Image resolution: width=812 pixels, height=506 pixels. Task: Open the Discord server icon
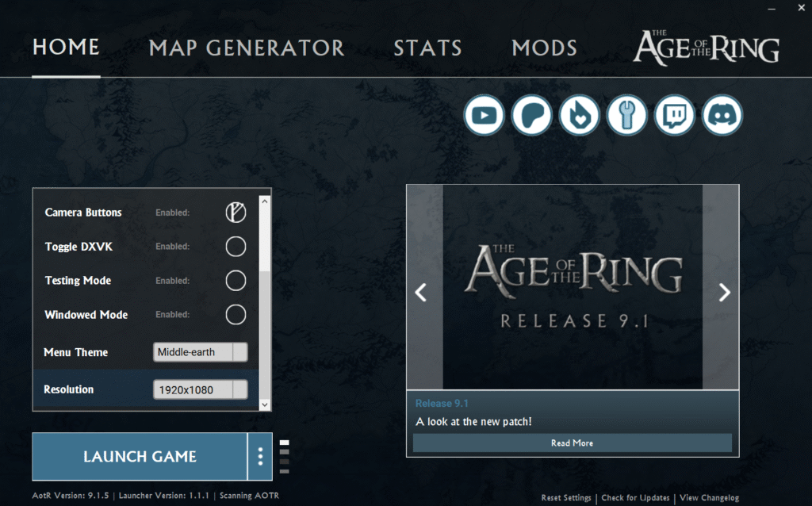click(722, 115)
